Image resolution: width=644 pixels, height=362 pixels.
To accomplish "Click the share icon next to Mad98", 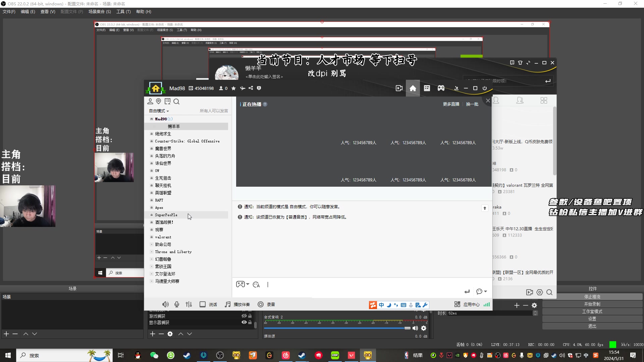I will point(251,88).
